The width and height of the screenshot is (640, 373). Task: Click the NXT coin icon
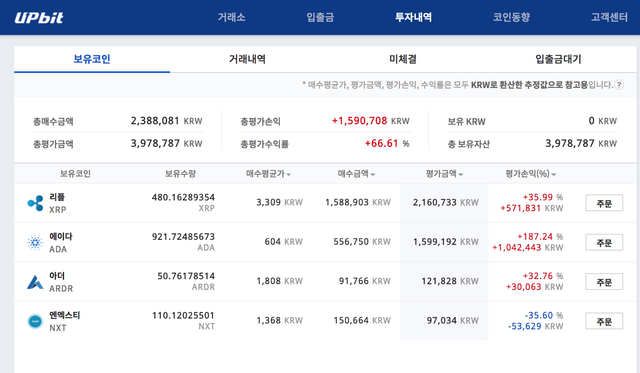pos(35,321)
